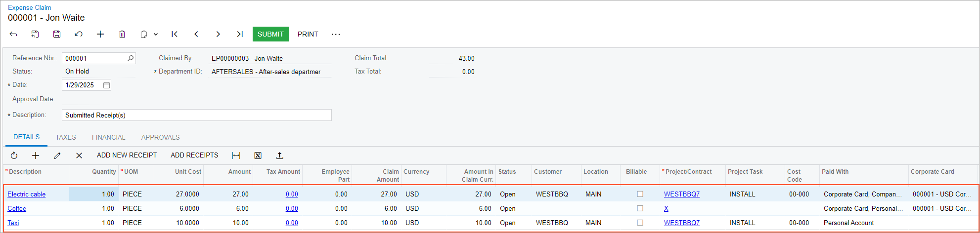Open the Approvals tab
Screen dimensions: 980x233
[x=160, y=137]
